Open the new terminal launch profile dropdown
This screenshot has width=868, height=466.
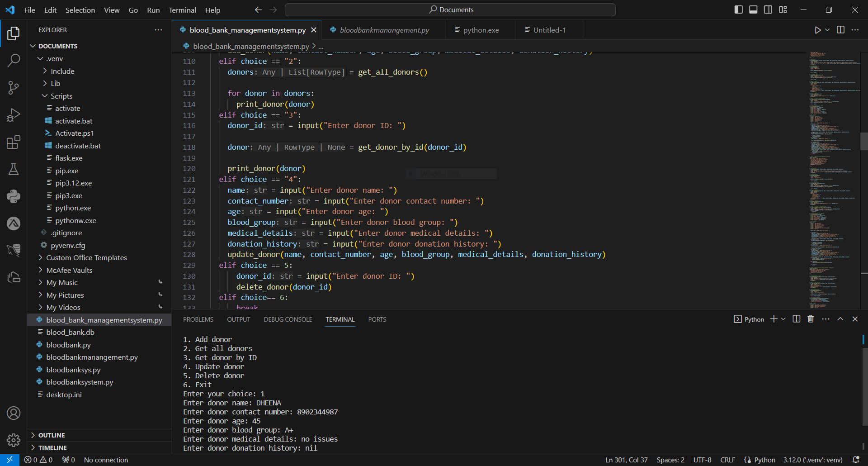coord(783,319)
